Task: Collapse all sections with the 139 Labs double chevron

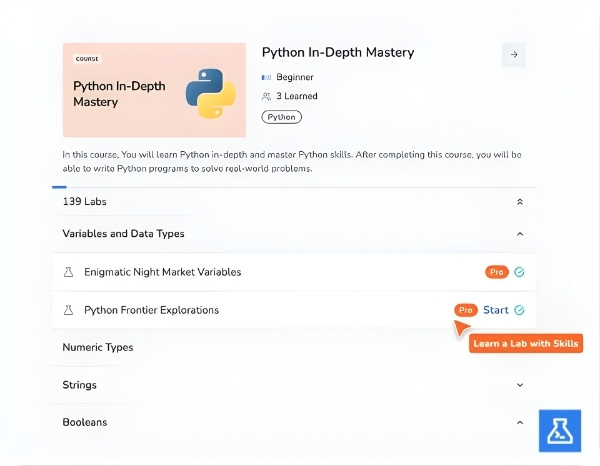Action: (x=520, y=202)
